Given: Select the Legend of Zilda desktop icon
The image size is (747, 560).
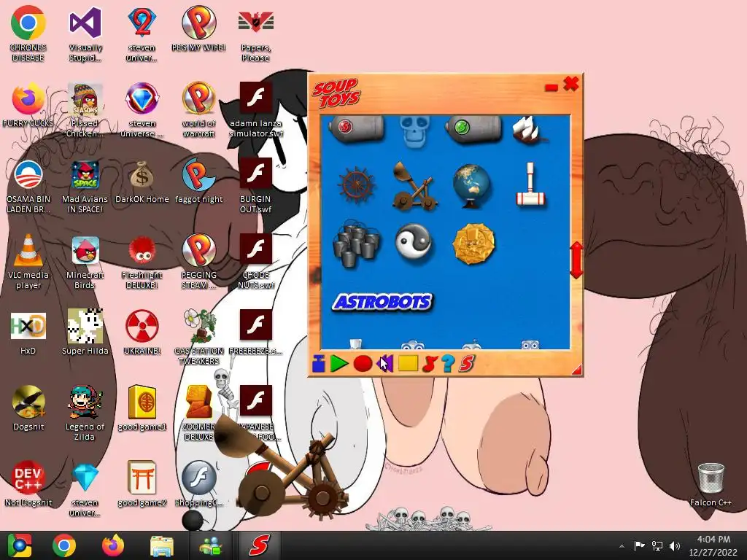Looking at the screenshot, I should pos(85,413).
